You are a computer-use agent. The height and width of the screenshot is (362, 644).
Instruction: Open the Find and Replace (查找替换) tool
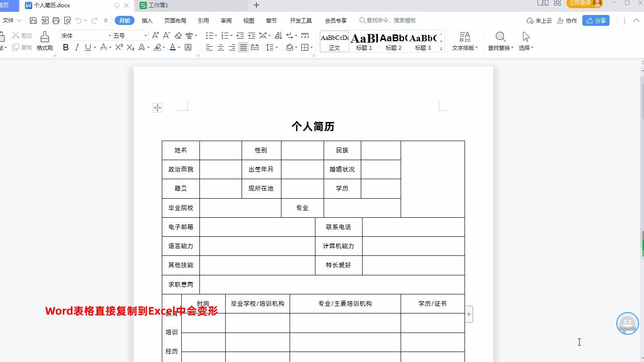tap(500, 42)
